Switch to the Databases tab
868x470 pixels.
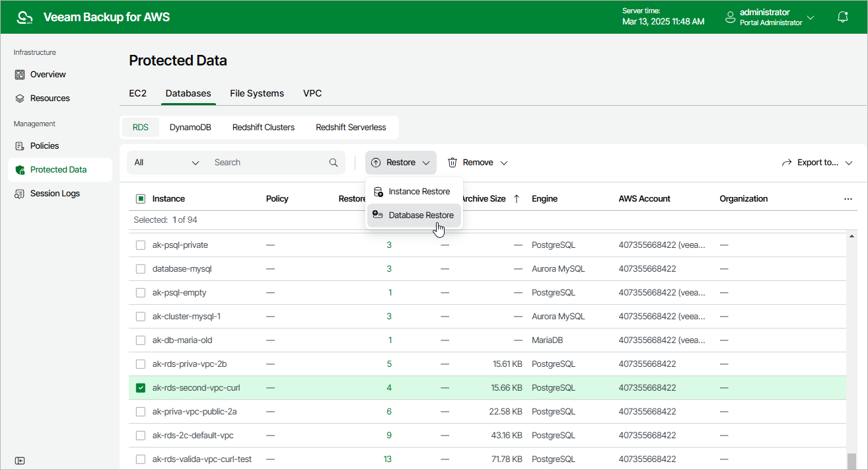click(188, 93)
